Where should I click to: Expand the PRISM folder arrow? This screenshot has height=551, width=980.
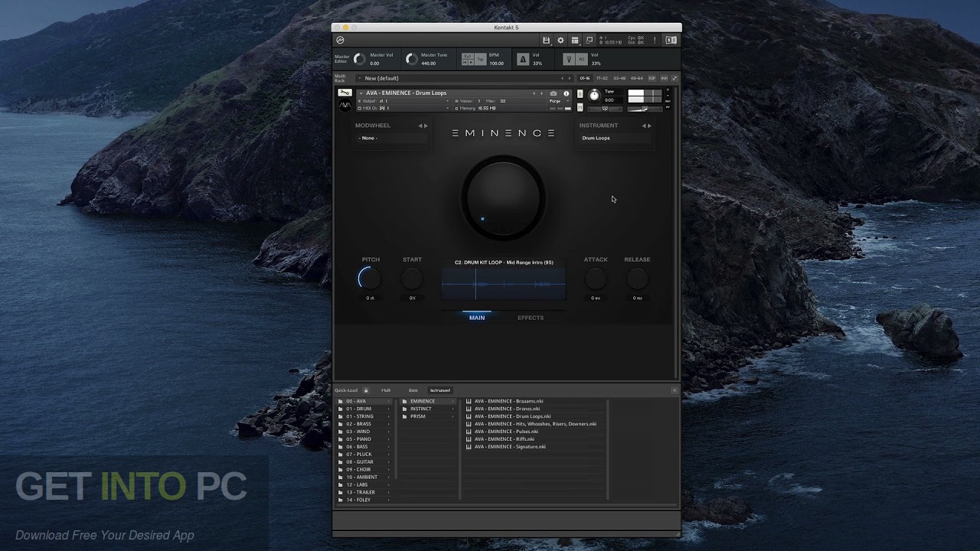tap(452, 416)
